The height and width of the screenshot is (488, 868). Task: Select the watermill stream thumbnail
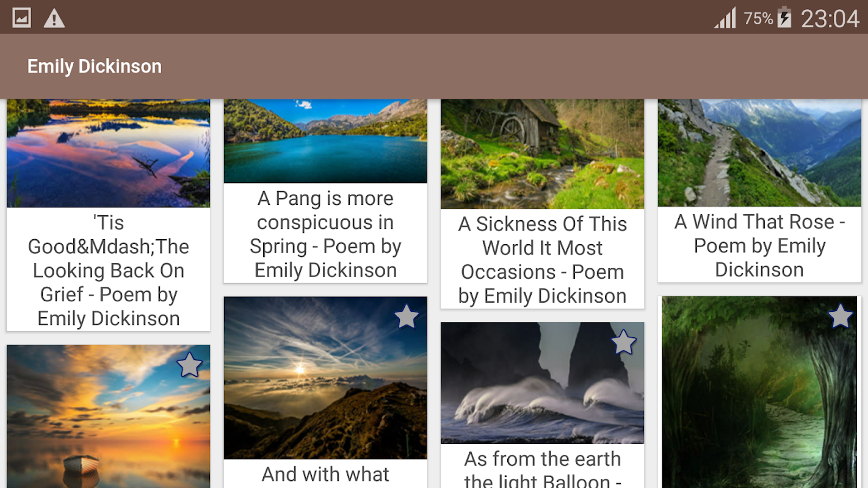pyautogui.click(x=543, y=154)
